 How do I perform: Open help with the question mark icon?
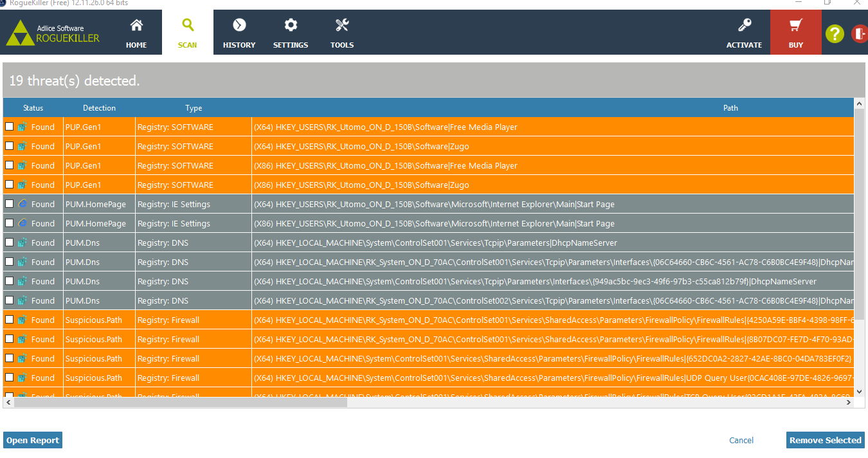coord(835,33)
